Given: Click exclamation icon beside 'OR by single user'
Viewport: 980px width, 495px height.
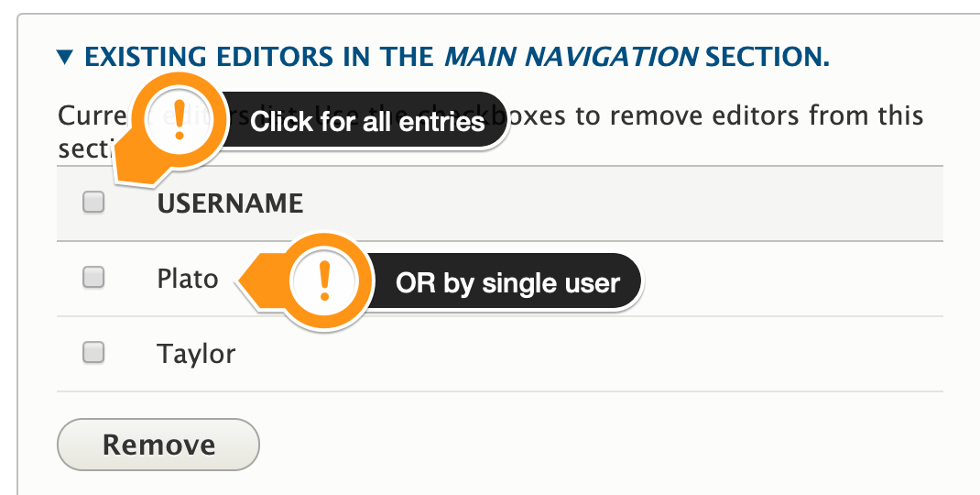Looking at the screenshot, I should (323, 281).
